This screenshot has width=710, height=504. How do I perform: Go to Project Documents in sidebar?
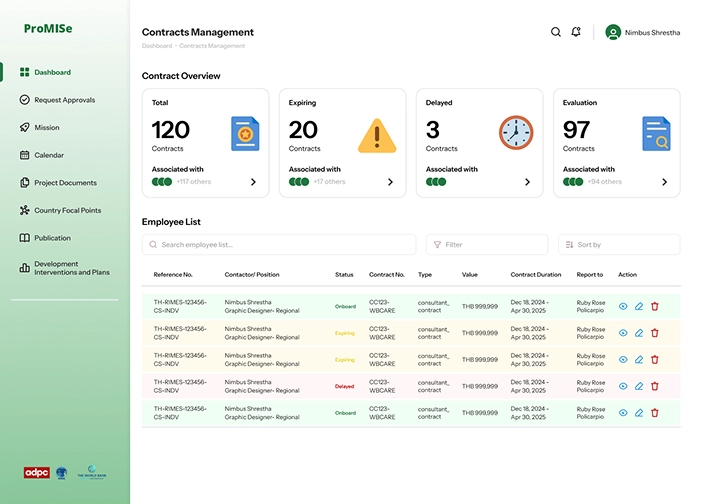pyautogui.click(x=65, y=183)
